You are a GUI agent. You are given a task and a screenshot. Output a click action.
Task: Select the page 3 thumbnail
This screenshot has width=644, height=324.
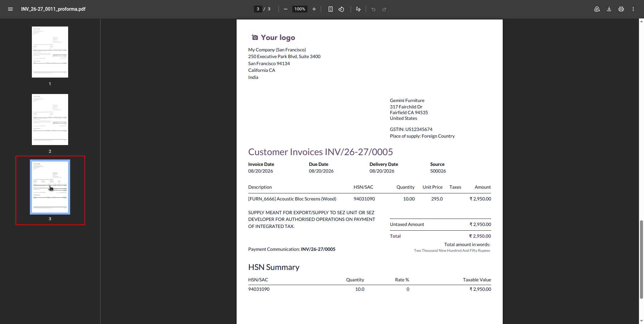coord(50,187)
